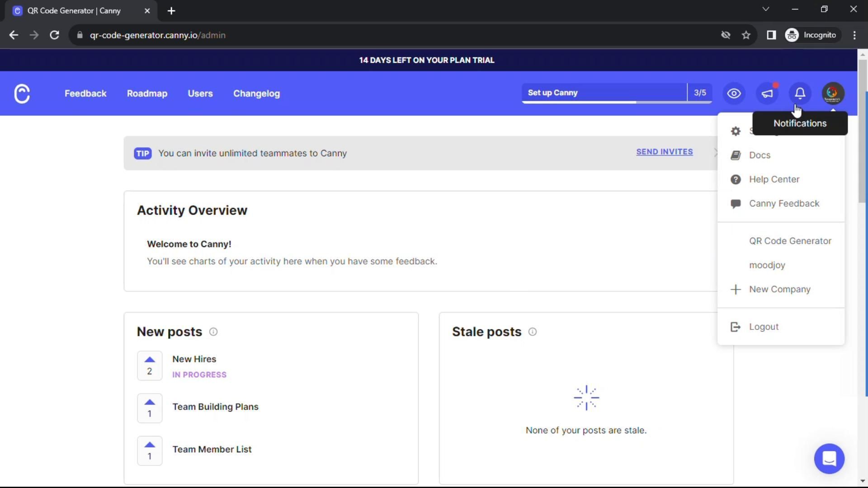The image size is (868, 488).
Task: Click info icon beside Stale posts
Action: coord(533,332)
